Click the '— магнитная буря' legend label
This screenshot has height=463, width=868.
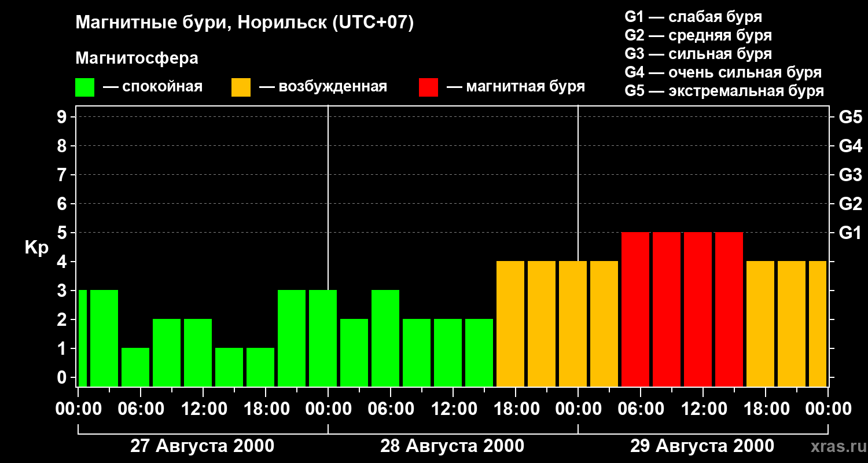(x=516, y=87)
